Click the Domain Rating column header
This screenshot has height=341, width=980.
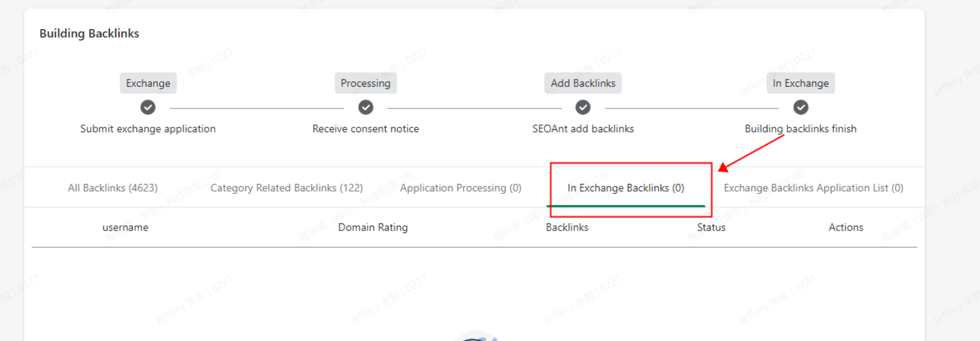(373, 228)
